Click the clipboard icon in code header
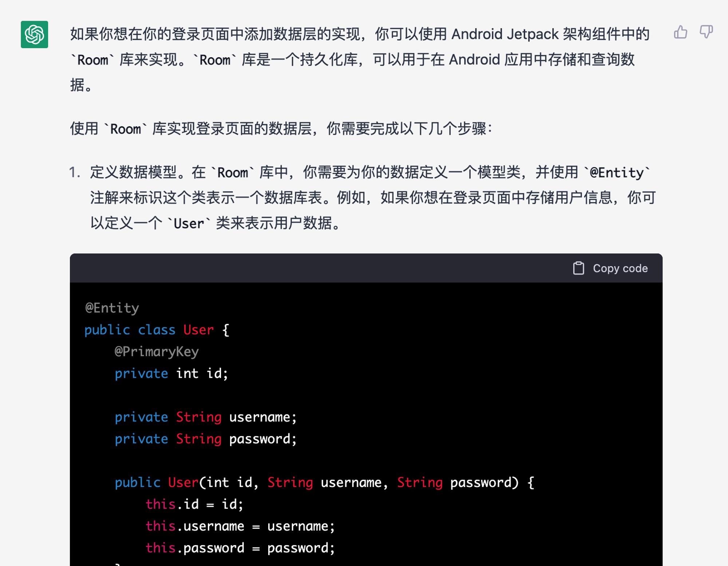This screenshot has width=728, height=566. [578, 268]
